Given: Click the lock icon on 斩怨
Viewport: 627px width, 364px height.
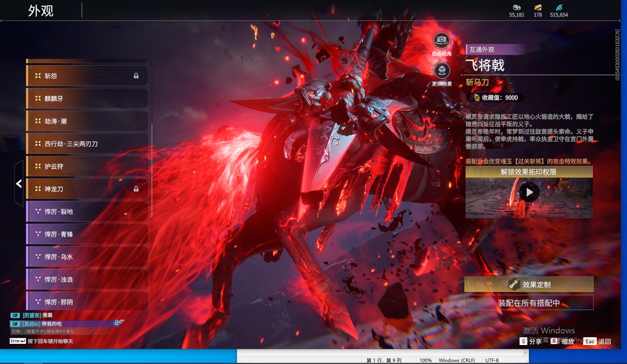Looking at the screenshot, I should [136, 76].
